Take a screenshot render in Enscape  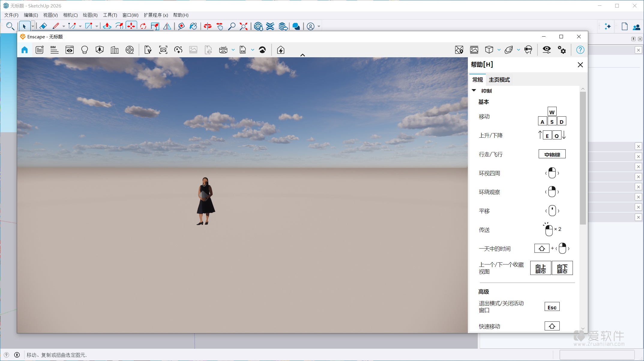click(x=163, y=50)
